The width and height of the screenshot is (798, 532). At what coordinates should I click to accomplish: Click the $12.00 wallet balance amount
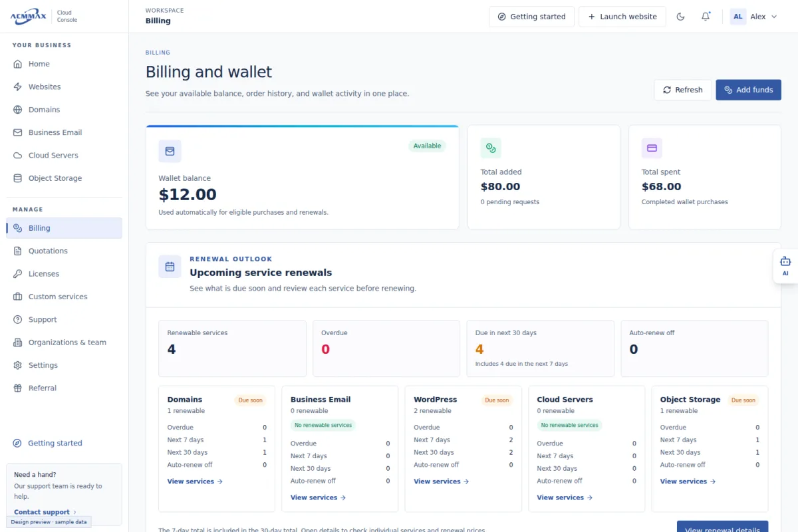(188, 195)
